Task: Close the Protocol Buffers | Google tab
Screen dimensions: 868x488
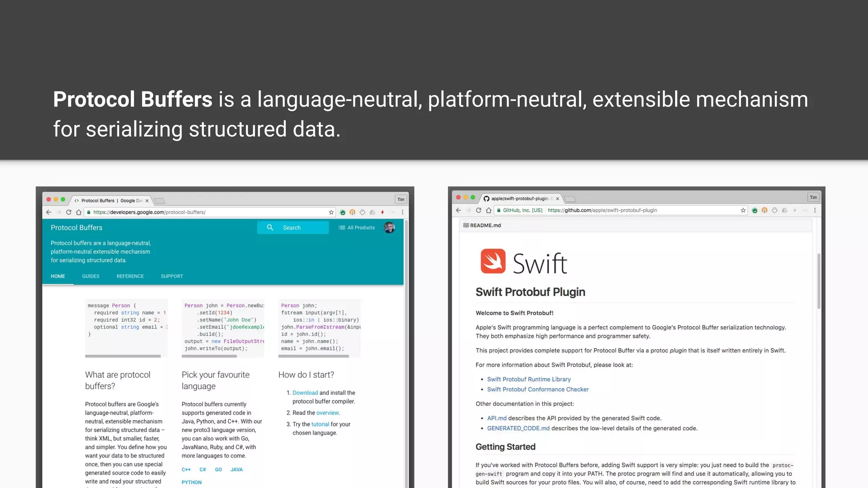Action: [x=147, y=201]
